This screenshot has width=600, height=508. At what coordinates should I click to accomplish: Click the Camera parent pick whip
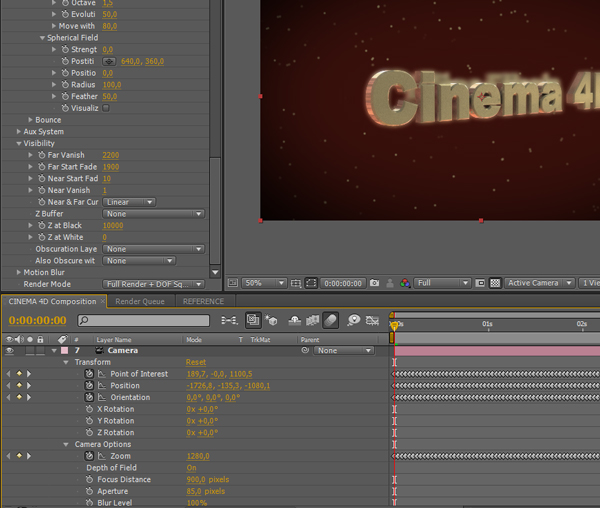305,350
